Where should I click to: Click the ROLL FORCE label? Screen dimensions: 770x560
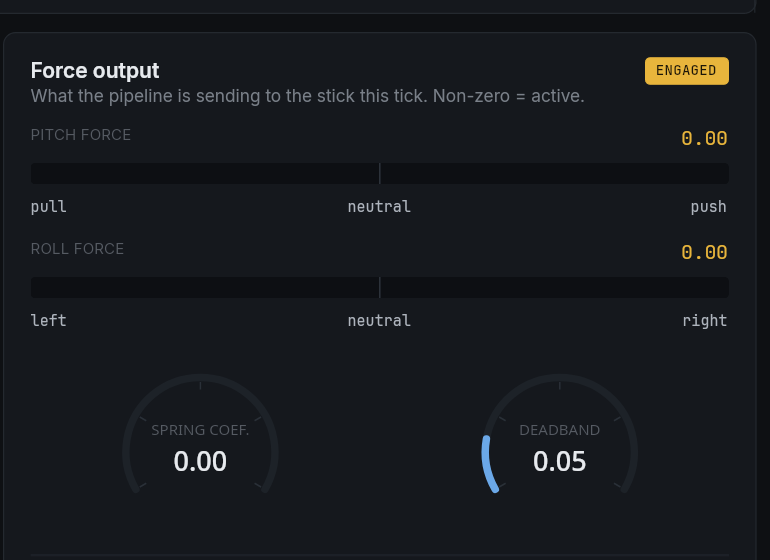77,249
